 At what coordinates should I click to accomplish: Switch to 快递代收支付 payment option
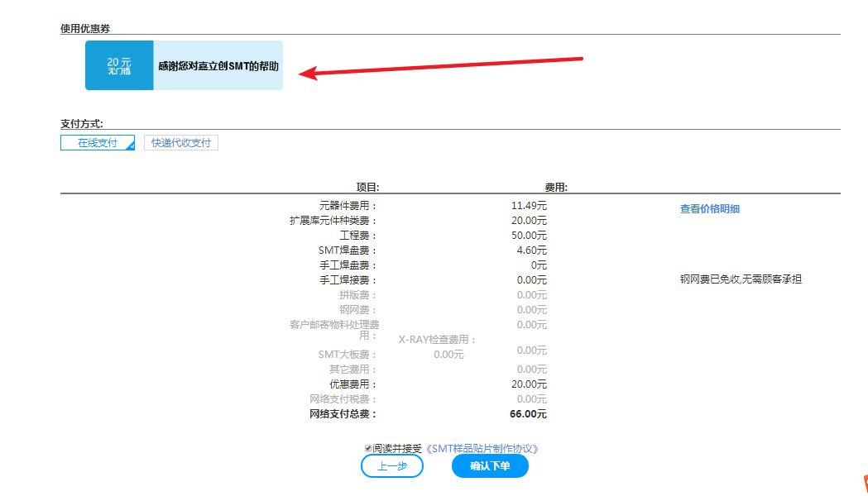[181, 143]
